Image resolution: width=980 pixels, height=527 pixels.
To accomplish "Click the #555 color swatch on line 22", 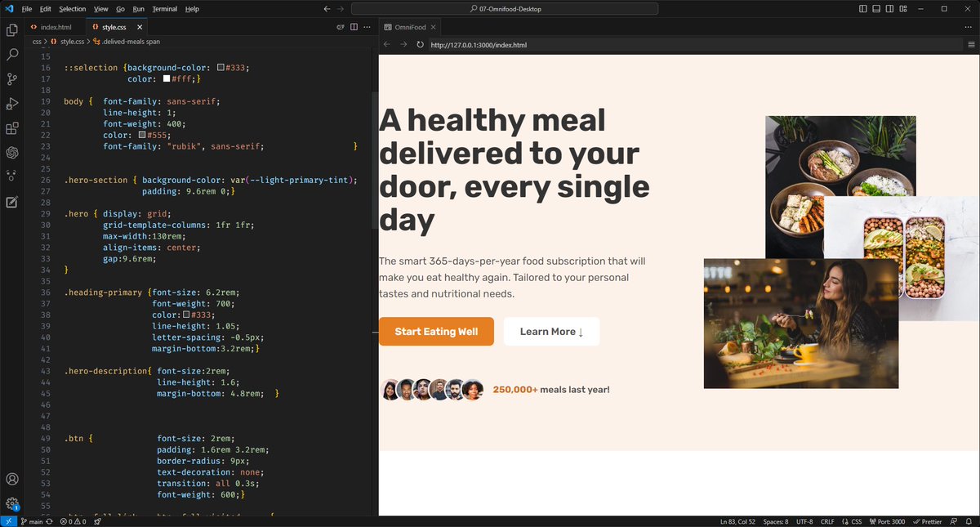I will tap(142, 135).
